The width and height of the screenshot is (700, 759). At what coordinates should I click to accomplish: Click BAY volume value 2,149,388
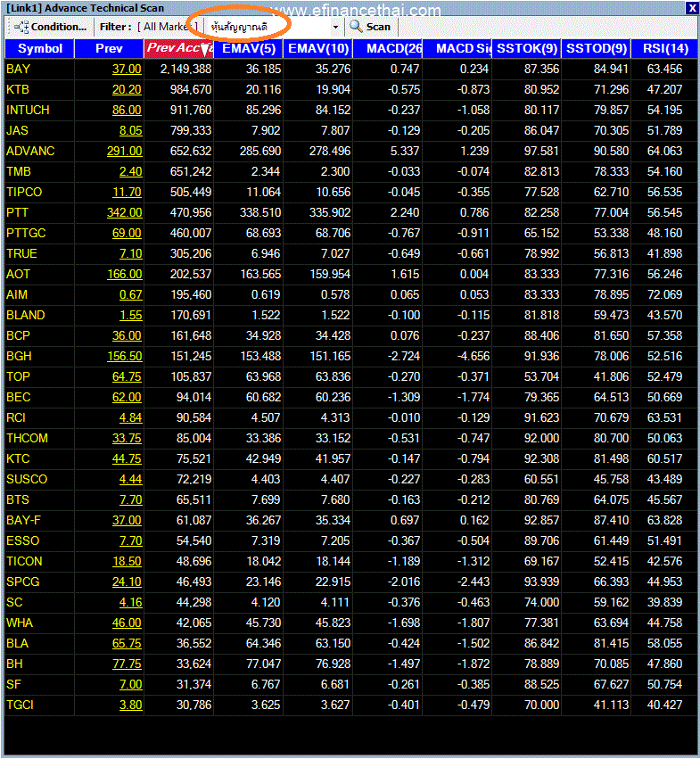click(185, 70)
